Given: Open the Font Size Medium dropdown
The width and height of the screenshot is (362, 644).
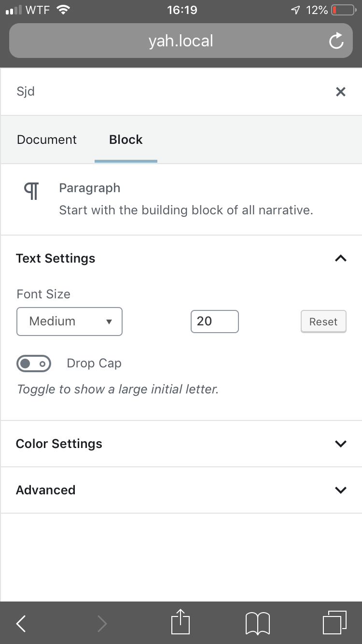Looking at the screenshot, I should tap(70, 322).
